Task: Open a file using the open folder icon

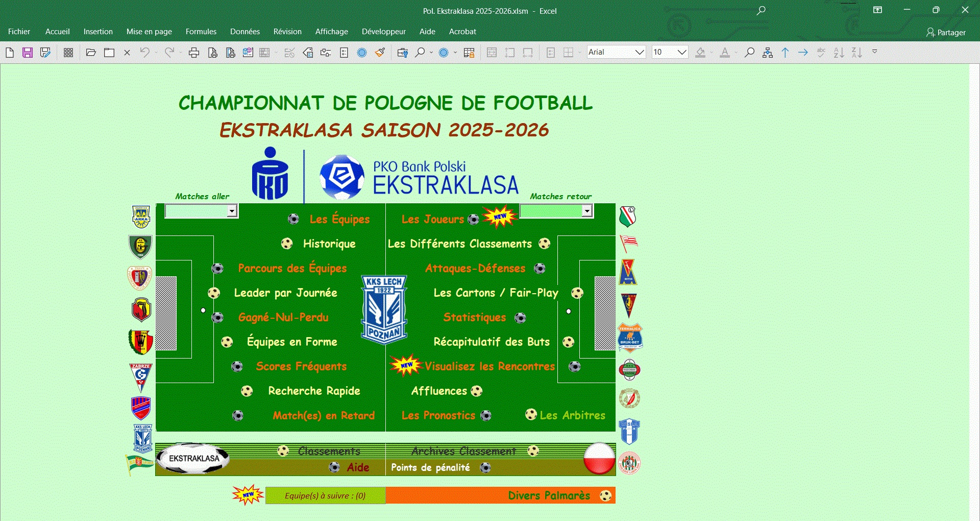Action: click(x=91, y=53)
